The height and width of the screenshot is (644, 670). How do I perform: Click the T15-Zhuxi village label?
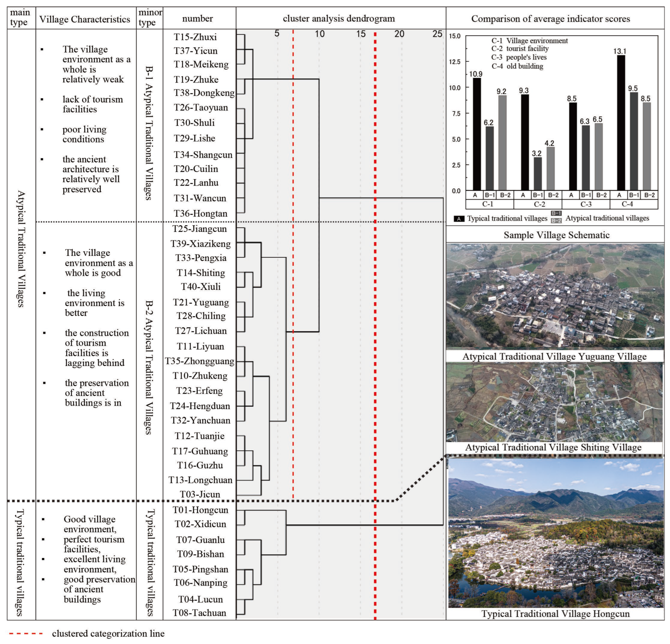(195, 37)
